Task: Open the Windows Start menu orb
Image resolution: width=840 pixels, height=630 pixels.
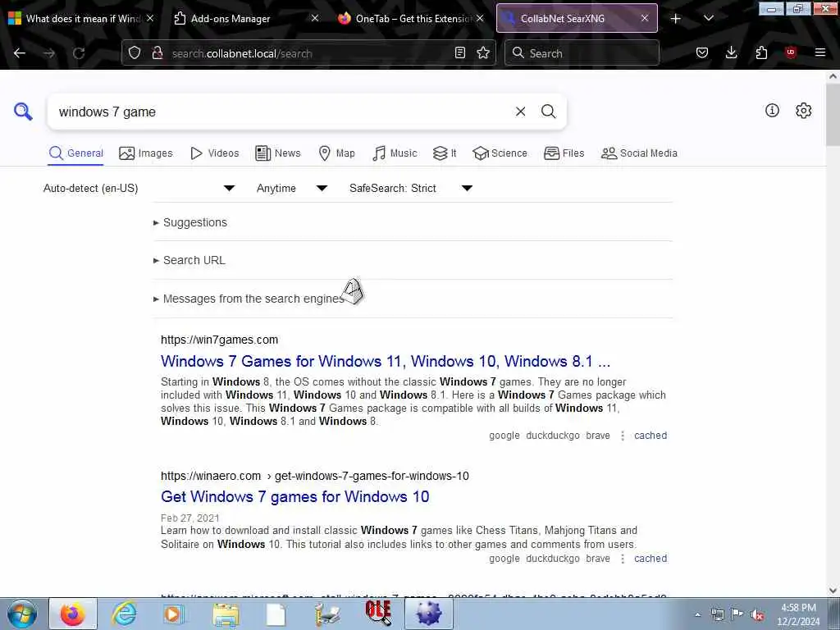Action: click(x=22, y=614)
